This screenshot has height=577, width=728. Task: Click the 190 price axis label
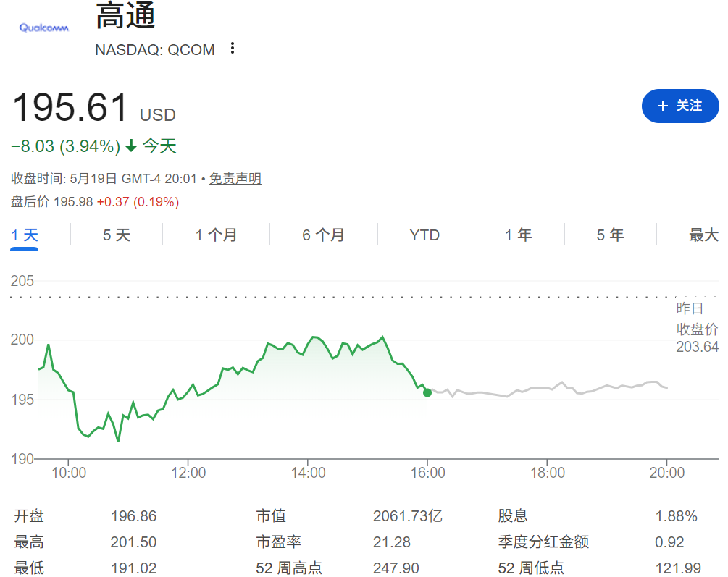click(x=22, y=459)
